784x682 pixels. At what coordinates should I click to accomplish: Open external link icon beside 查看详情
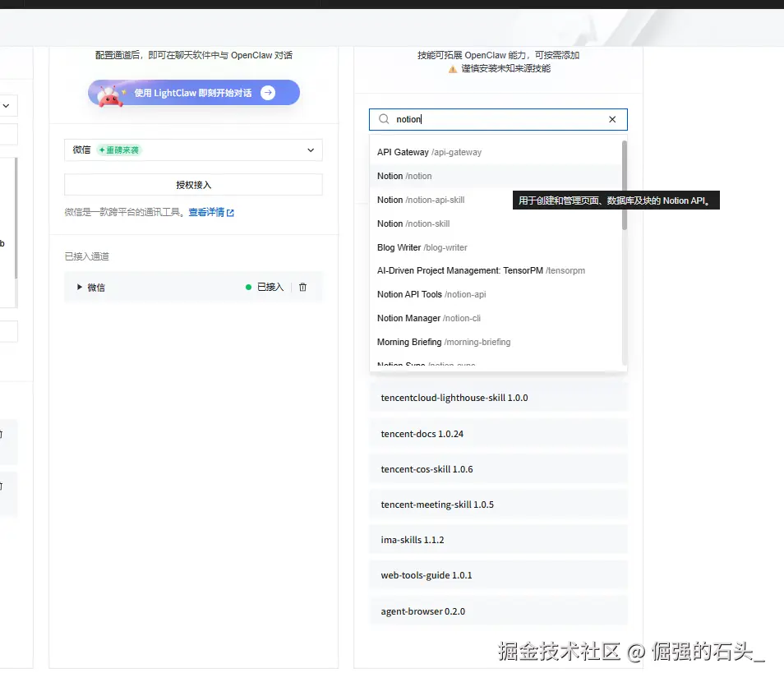(x=230, y=213)
